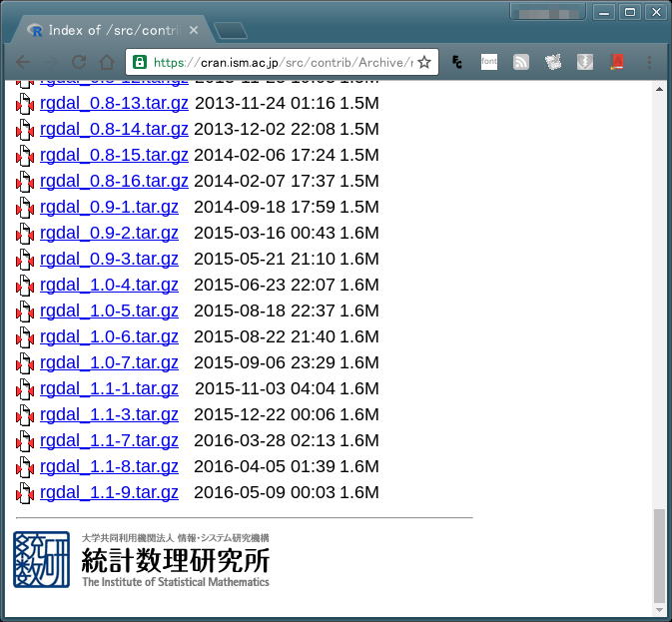Select the Index of /src/contrib tab
The width and height of the screenshot is (672, 622).
click(112, 30)
